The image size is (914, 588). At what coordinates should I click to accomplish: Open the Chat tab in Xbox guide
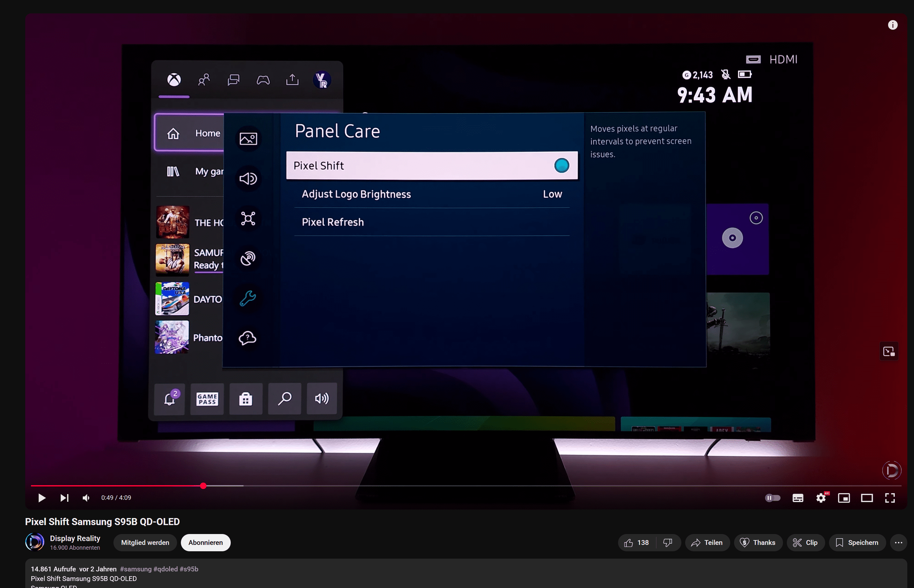tap(233, 80)
